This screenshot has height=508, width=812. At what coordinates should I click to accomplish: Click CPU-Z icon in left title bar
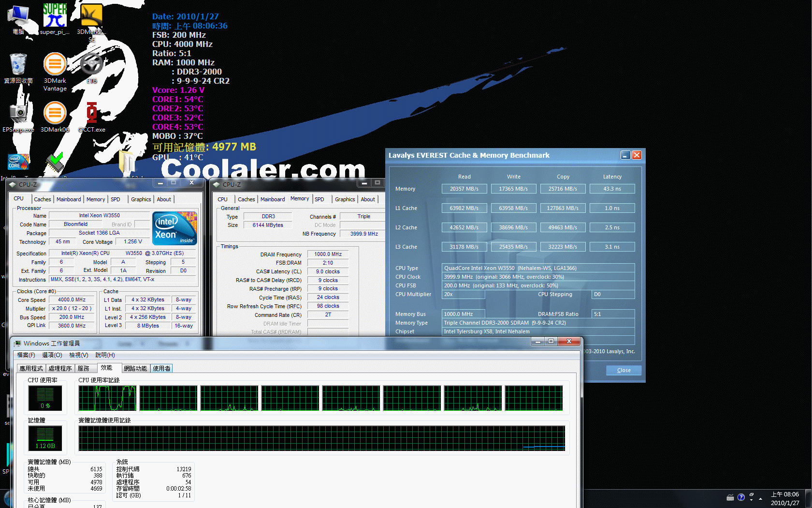click(x=13, y=184)
